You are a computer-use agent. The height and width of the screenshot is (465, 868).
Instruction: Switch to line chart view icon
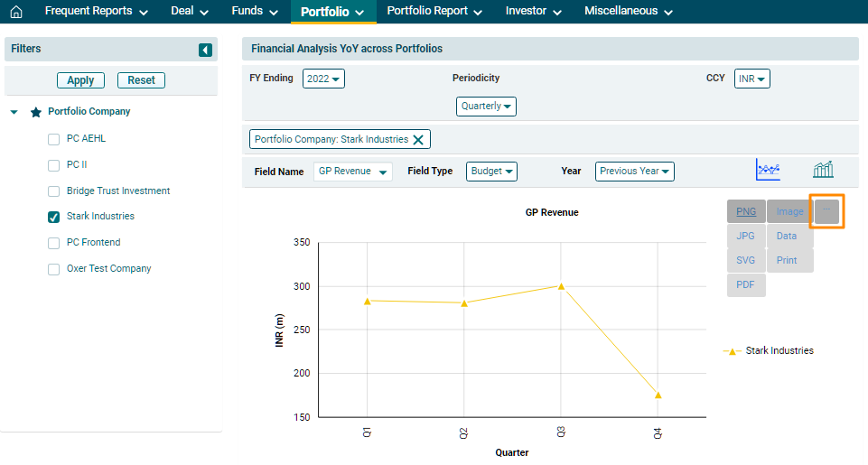(768, 170)
